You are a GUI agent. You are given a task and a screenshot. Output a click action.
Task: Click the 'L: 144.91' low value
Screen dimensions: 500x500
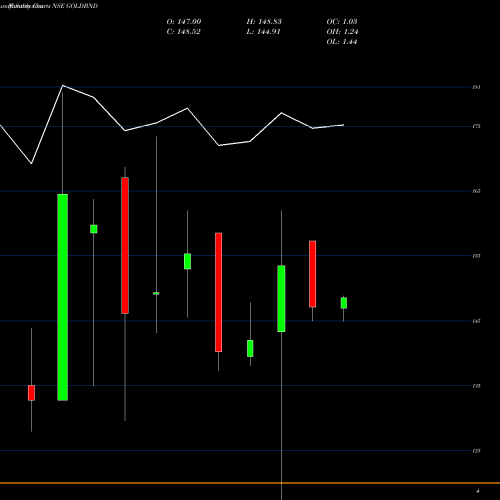[263, 32]
